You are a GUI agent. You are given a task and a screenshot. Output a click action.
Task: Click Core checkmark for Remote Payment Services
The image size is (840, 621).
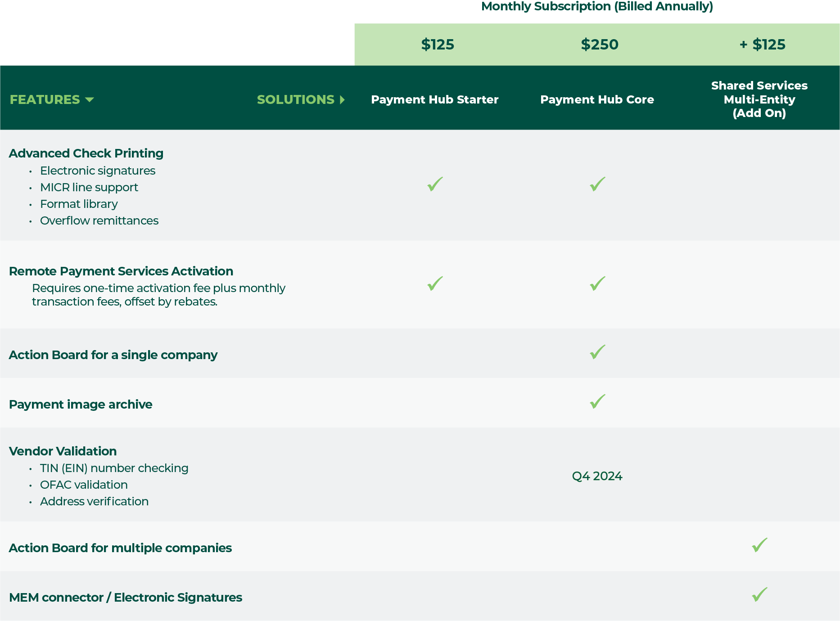click(x=598, y=283)
